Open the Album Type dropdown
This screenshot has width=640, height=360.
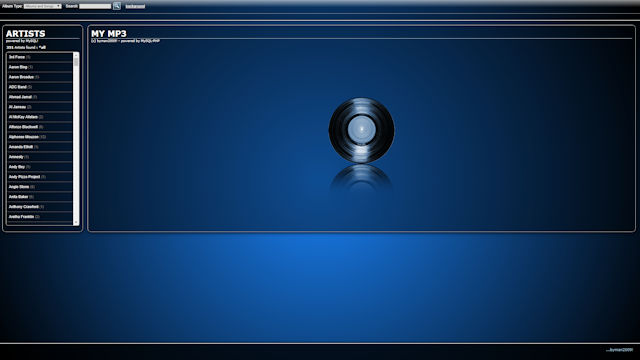(x=42, y=6)
